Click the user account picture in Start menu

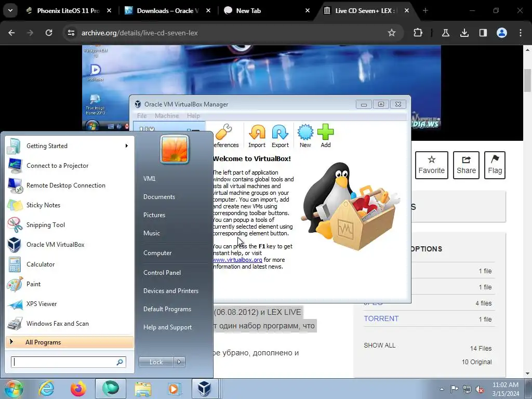click(x=175, y=149)
